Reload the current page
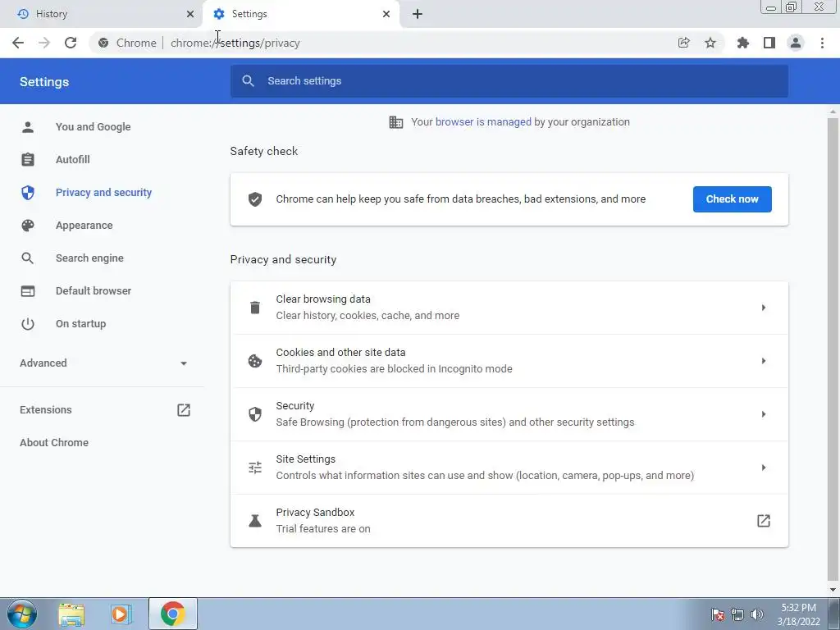The image size is (840, 630). click(x=71, y=43)
